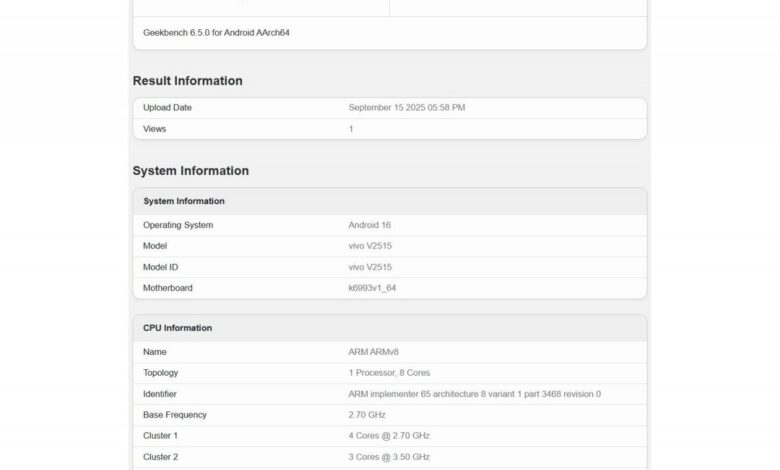This screenshot has width=780, height=470.
Task: Select the System Information table header
Action: [184, 201]
